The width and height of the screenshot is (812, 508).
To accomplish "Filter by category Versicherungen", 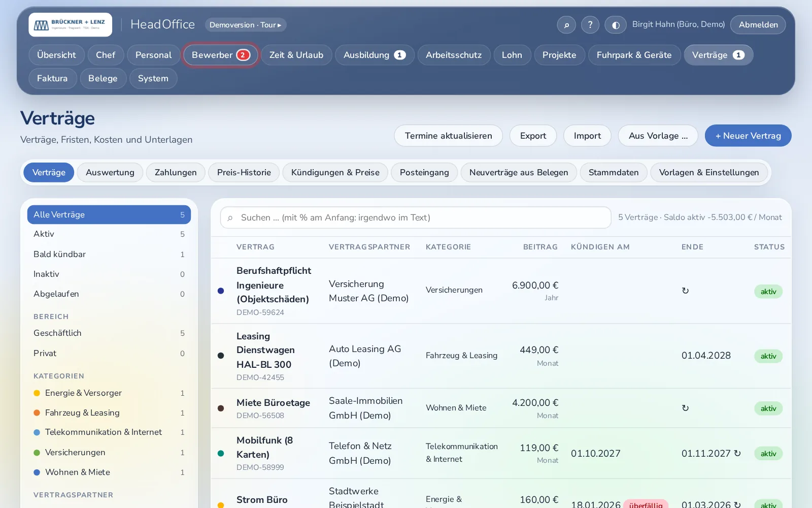I will tap(109, 453).
